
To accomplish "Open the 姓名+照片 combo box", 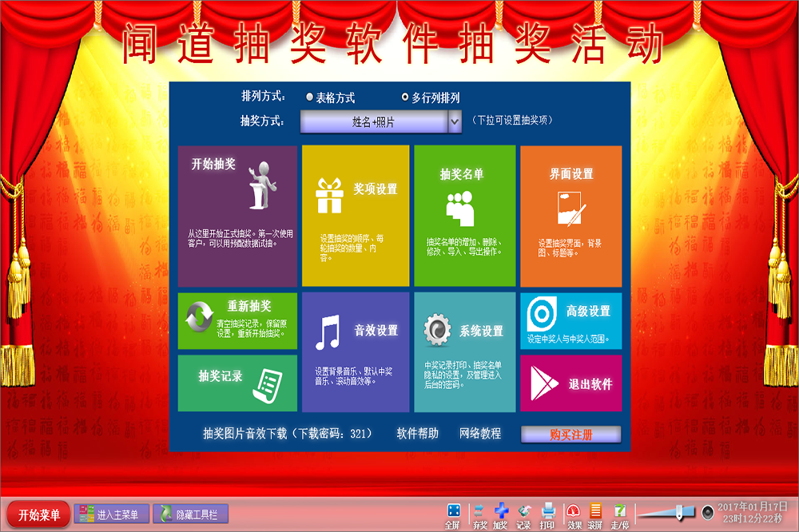I will pyautogui.click(x=373, y=121).
